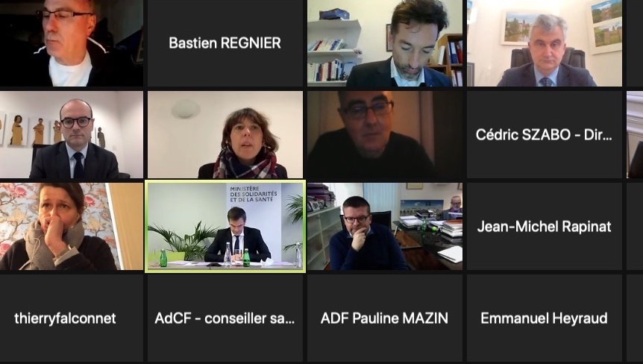Click the framed castle picture on the wall
The image size is (643, 364).
(x=606, y=27)
